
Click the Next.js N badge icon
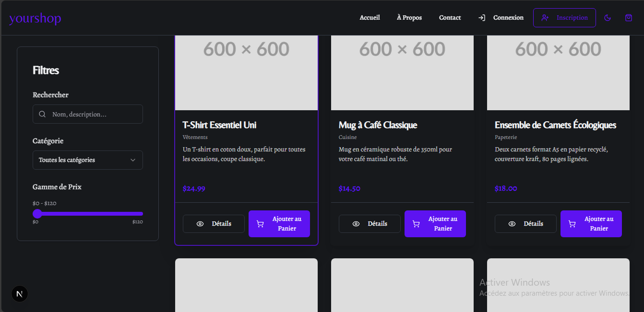click(x=20, y=294)
